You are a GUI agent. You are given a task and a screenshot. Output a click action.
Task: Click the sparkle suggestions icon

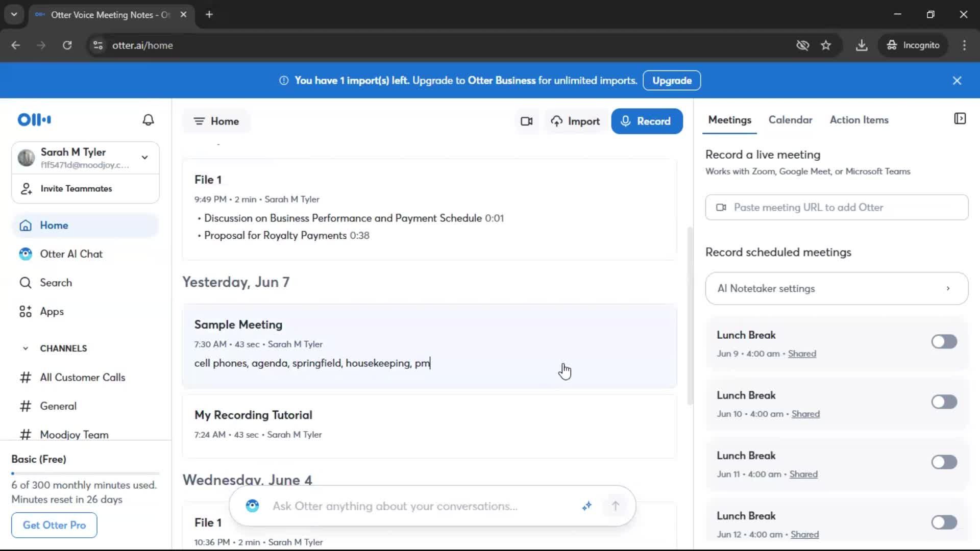point(587,506)
